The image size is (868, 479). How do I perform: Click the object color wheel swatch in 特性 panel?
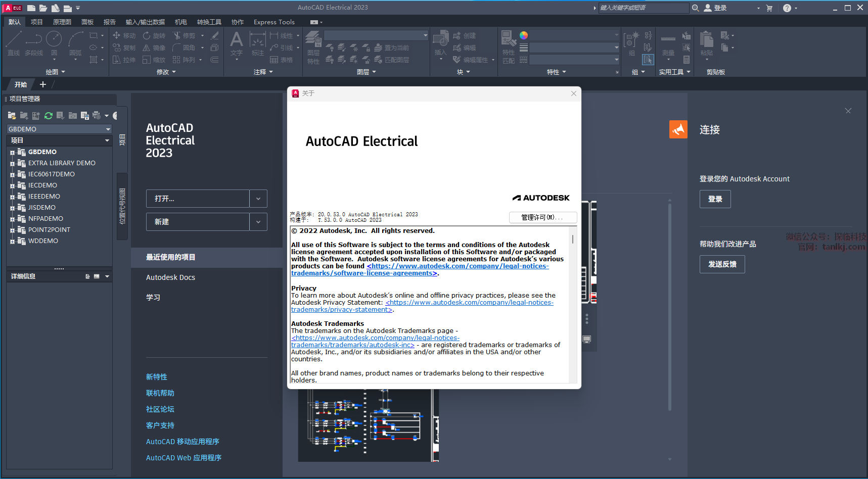[524, 35]
